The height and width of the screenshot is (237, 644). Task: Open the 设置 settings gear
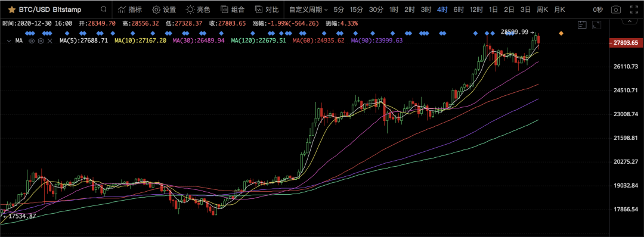[x=164, y=10]
